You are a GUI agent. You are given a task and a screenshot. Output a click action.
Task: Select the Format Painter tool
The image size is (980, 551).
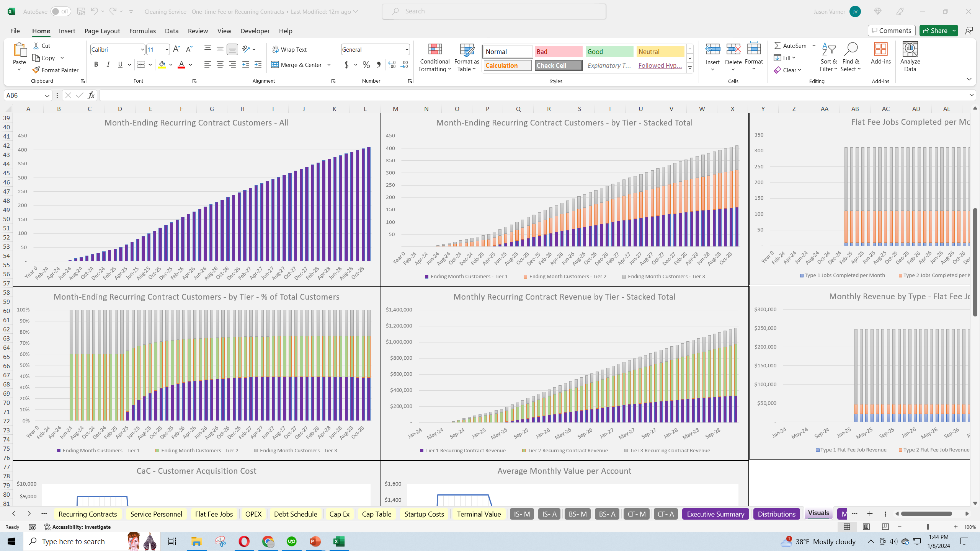56,70
